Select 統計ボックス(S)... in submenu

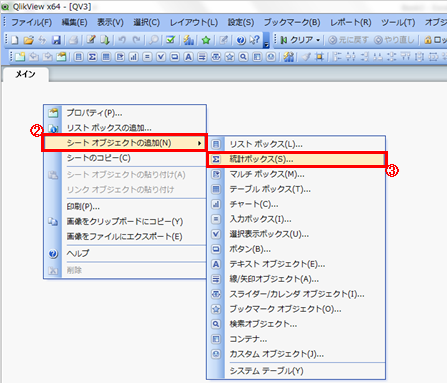click(x=297, y=159)
